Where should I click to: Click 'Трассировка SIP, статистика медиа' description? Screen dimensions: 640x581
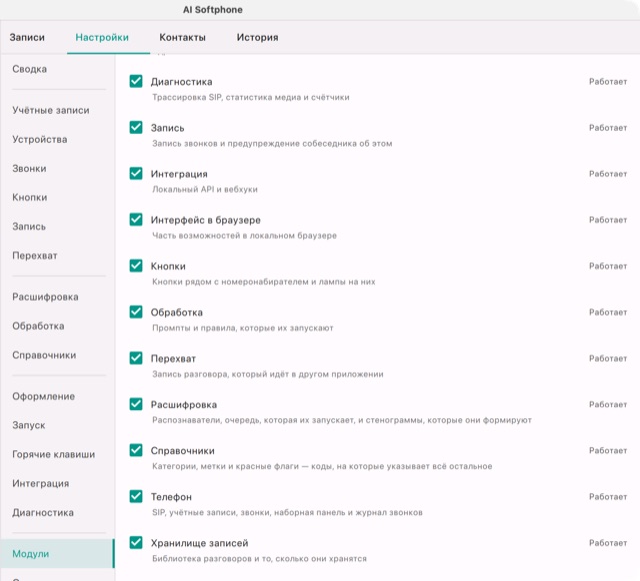click(x=251, y=97)
